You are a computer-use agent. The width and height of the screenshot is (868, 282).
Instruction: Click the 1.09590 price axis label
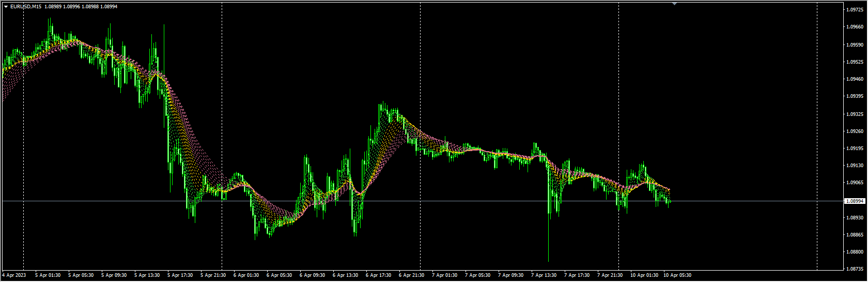[856, 44]
